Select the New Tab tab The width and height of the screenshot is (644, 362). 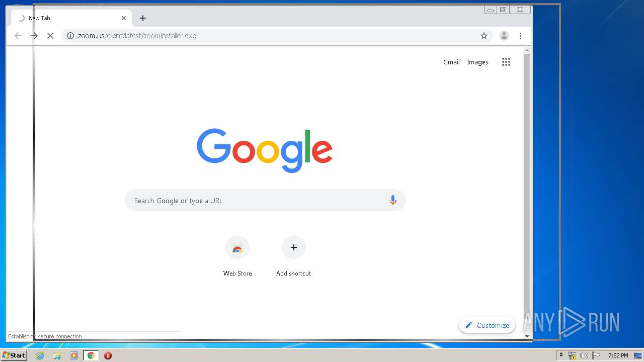tap(71, 18)
